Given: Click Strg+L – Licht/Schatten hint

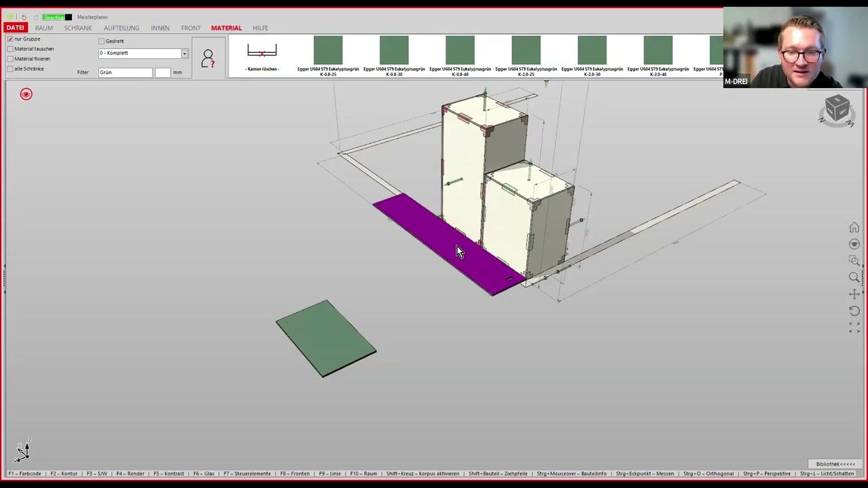Looking at the screenshot, I should (x=827, y=474).
